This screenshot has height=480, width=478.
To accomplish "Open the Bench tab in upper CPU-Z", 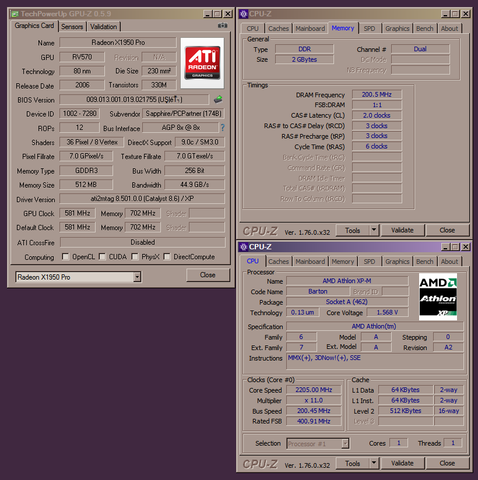I will tap(425, 29).
